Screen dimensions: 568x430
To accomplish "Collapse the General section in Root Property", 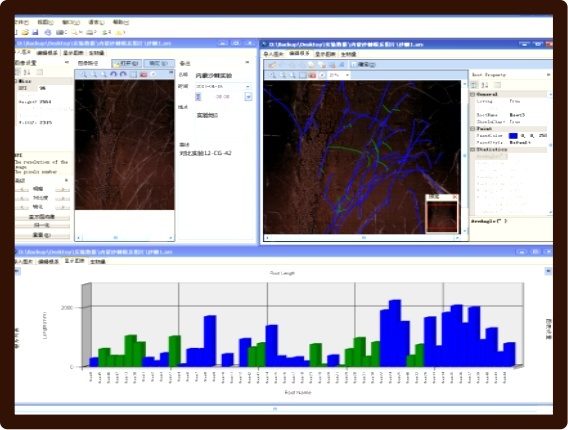I will [472, 94].
